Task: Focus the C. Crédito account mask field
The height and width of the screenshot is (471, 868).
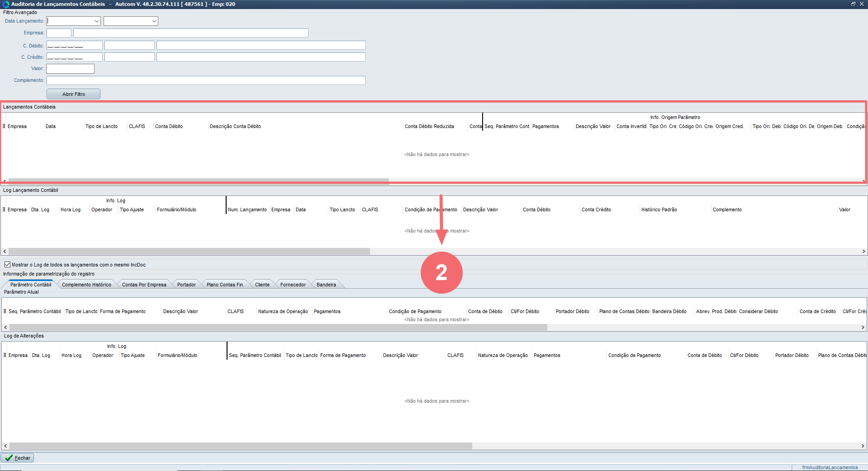Action: pos(74,57)
